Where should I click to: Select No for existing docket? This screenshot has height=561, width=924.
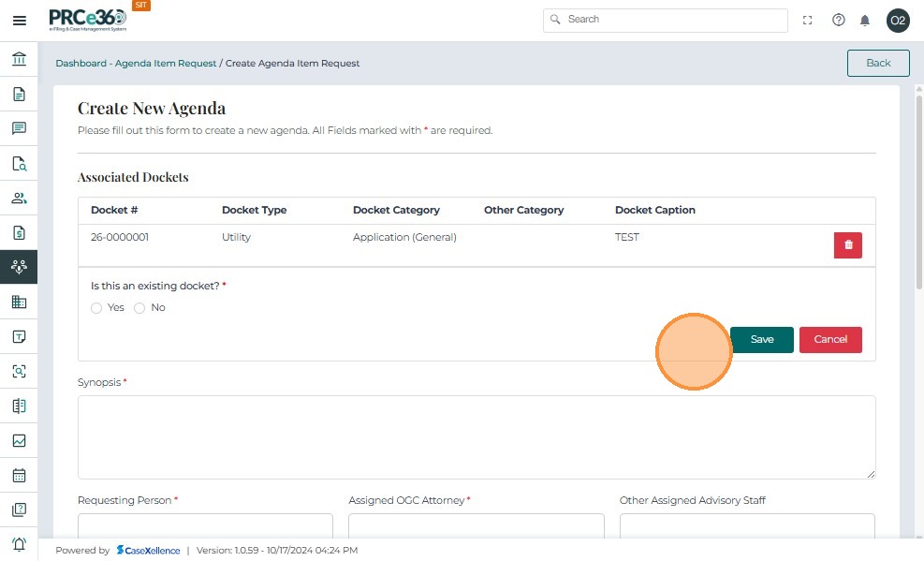[140, 308]
